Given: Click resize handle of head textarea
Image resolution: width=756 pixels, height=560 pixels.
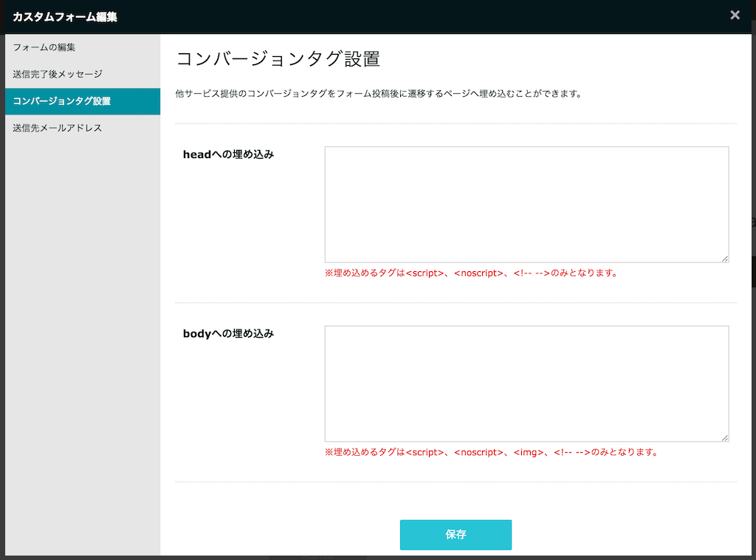Looking at the screenshot, I should coord(725,259).
